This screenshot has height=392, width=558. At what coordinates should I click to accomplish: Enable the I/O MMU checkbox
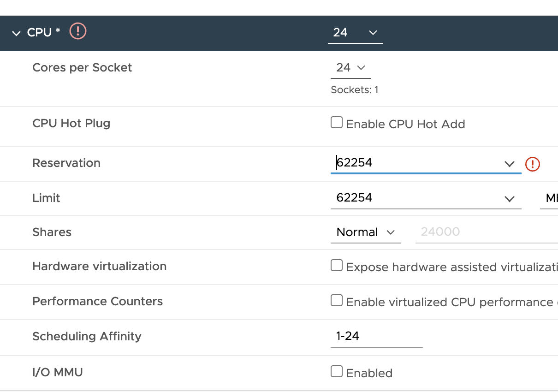[x=337, y=371]
